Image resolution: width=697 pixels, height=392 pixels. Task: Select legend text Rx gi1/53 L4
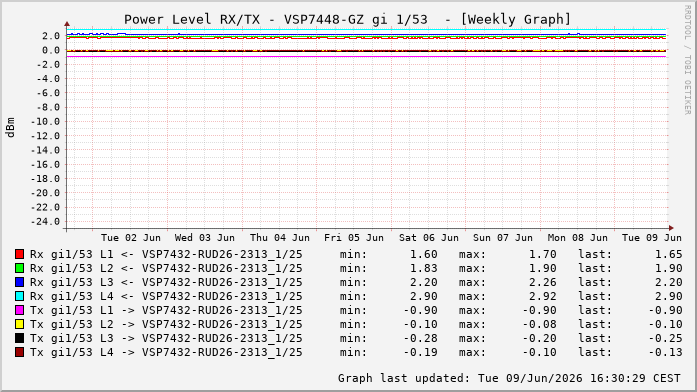(x=72, y=296)
